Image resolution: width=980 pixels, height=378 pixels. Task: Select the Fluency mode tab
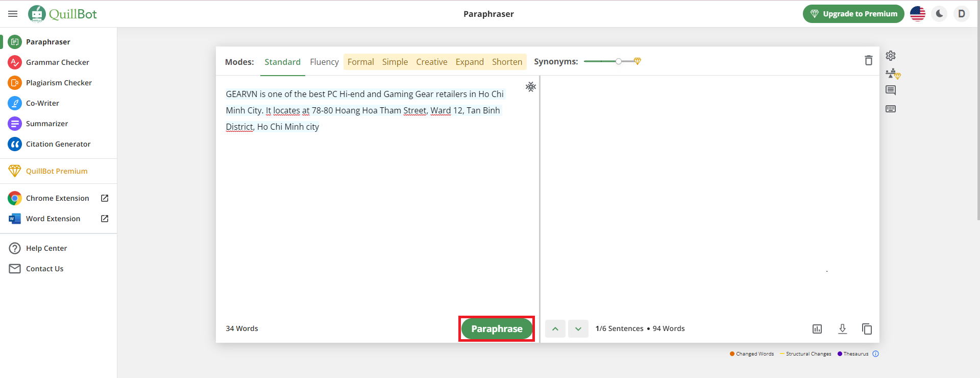coord(324,62)
